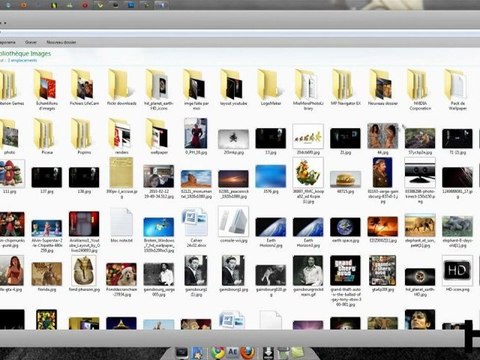Screen dimensions: 480x360
Task: Select the 137.jpg dark thumbnail
Action: 47,177
